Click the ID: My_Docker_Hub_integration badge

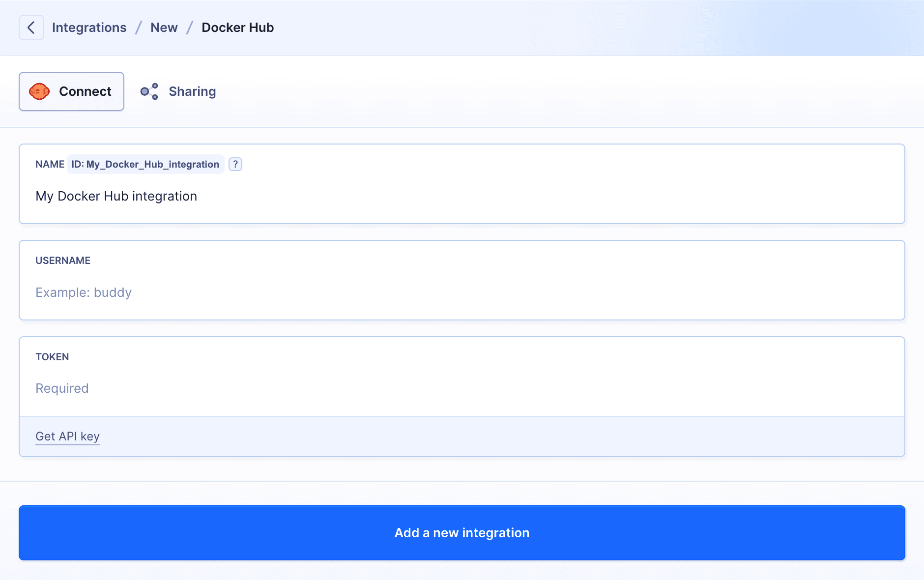(x=145, y=164)
